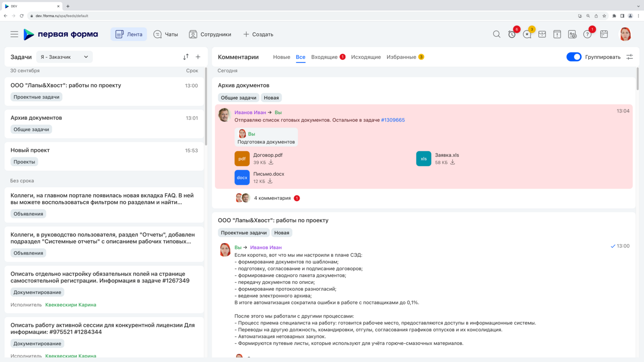The image size is (644, 362).
Task: Click the 'Проекты' tag on Новый проект
Action: pyautogui.click(x=24, y=162)
